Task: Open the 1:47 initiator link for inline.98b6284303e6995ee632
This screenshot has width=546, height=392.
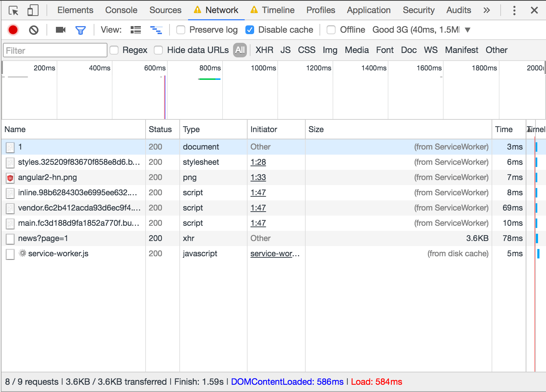Action: pos(258,193)
